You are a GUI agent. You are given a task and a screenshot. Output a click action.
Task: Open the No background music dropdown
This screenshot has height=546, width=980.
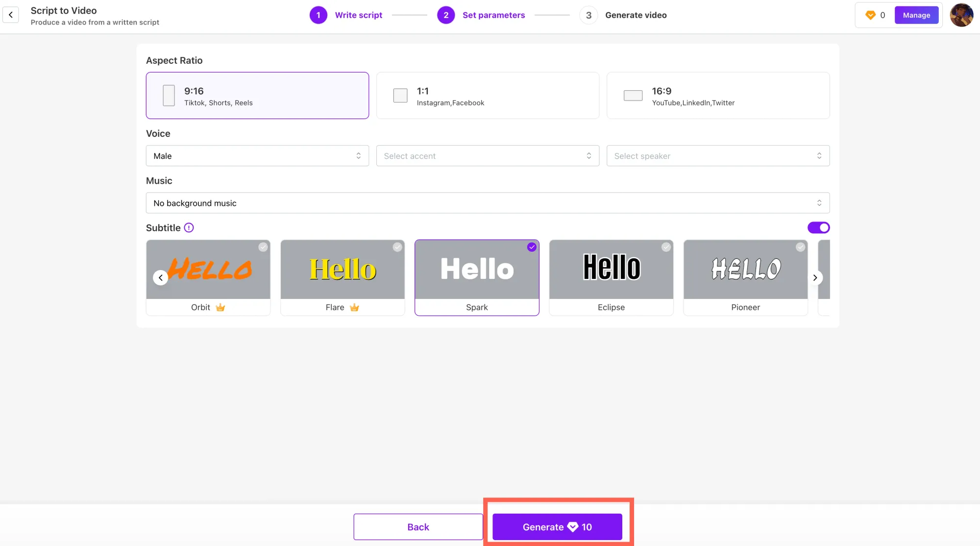488,203
